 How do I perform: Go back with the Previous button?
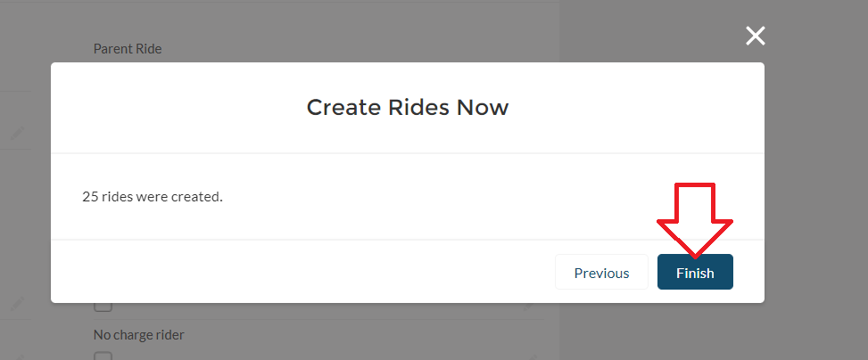click(601, 273)
